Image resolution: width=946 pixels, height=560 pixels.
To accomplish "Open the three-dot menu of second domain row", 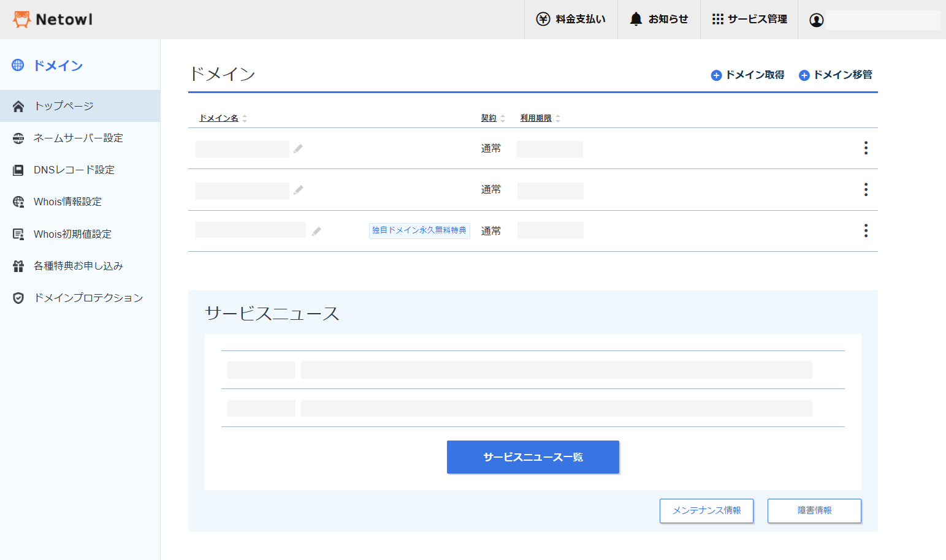I will (x=866, y=189).
